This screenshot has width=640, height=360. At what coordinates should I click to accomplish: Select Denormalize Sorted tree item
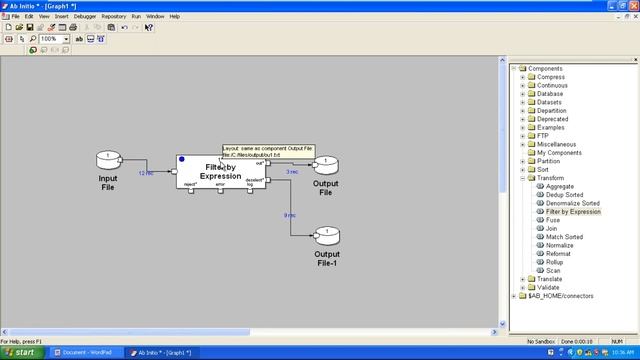[573, 203]
